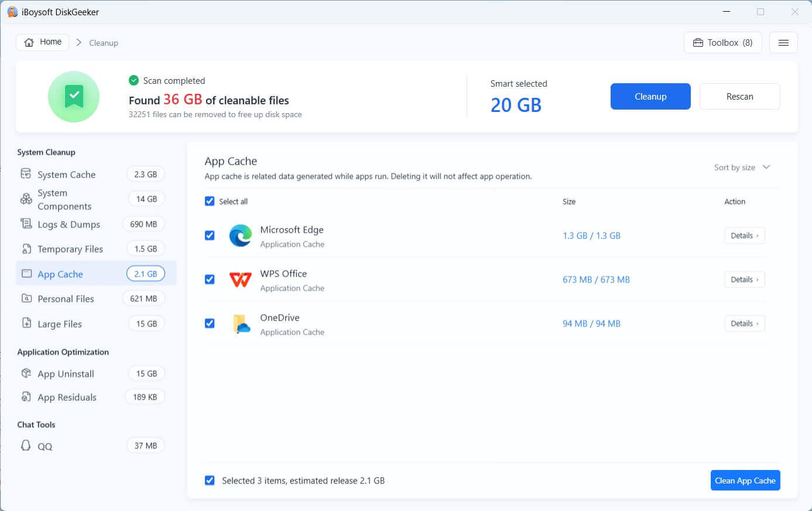
Task: Click the Microsoft Edge app icon
Action: click(240, 236)
